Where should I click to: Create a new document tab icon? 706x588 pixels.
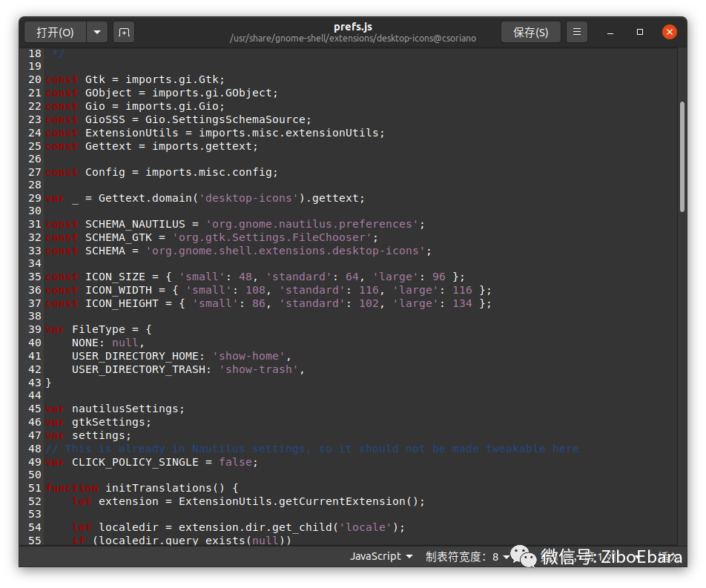pos(124,33)
